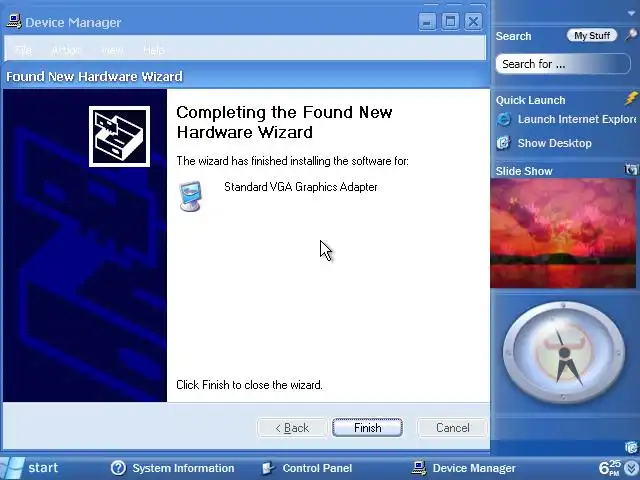This screenshot has width=640, height=480.
Task: Click the Standard VGA Graphics Adapter text
Action: pyautogui.click(x=300, y=187)
